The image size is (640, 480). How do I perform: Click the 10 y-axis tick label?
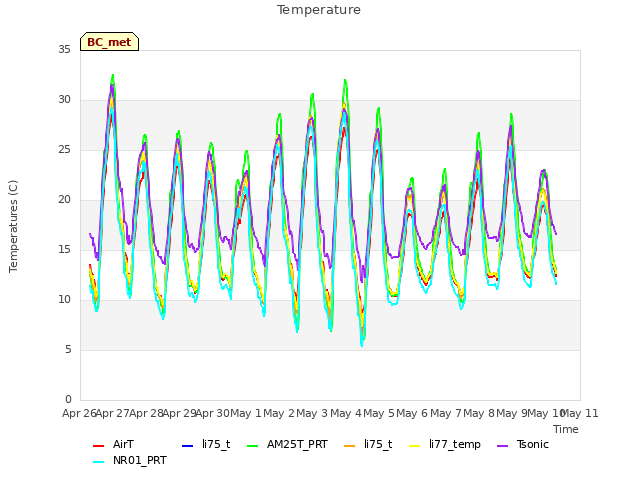point(64,300)
